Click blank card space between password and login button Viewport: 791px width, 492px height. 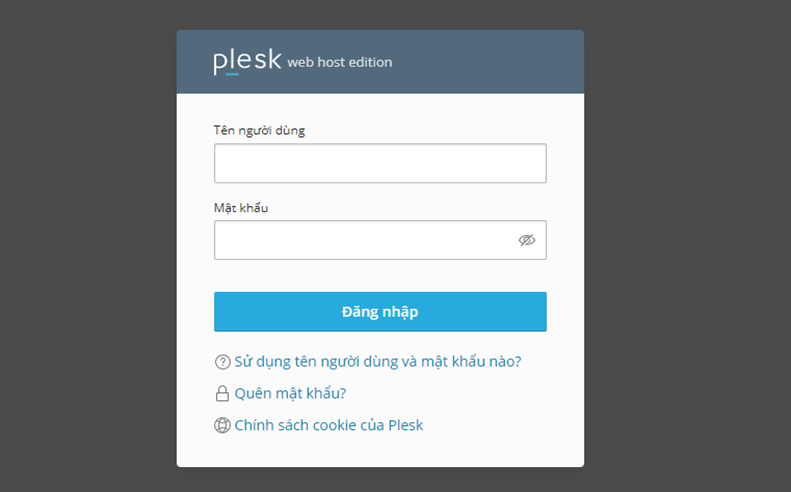[x=380, y=276]
